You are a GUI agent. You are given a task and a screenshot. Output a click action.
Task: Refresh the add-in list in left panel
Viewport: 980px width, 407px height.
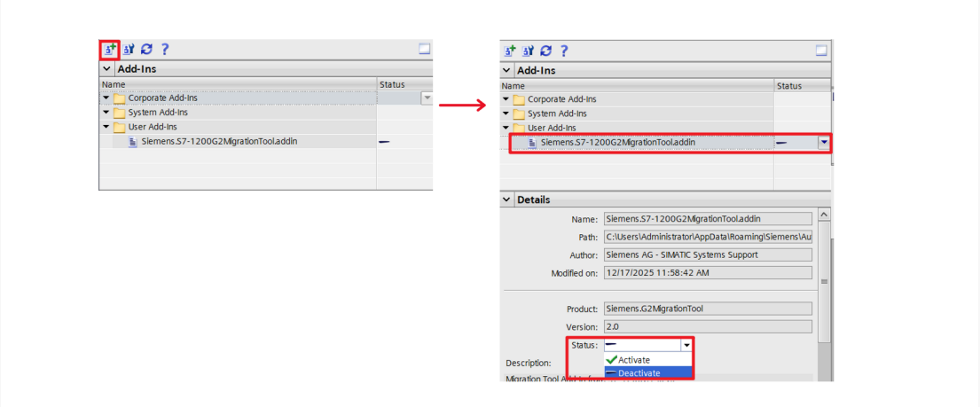click(x=146, y=49)
